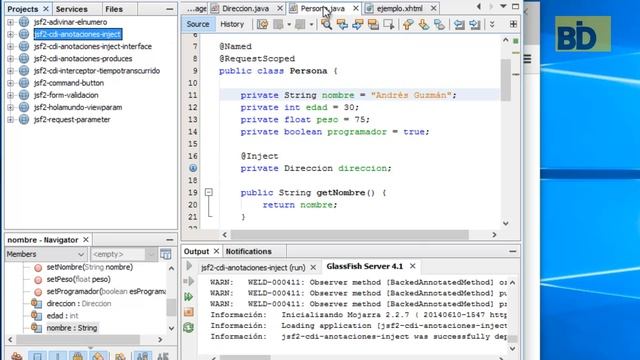Click the editor horizontal scrollbar
This screenshot has height=360, width=640.
pos(349,235)
